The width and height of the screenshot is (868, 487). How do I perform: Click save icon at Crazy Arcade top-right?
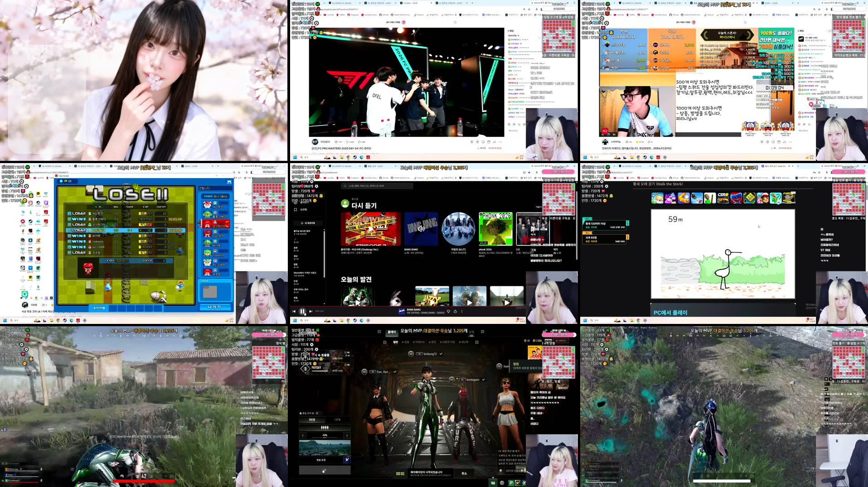(229, 182)
